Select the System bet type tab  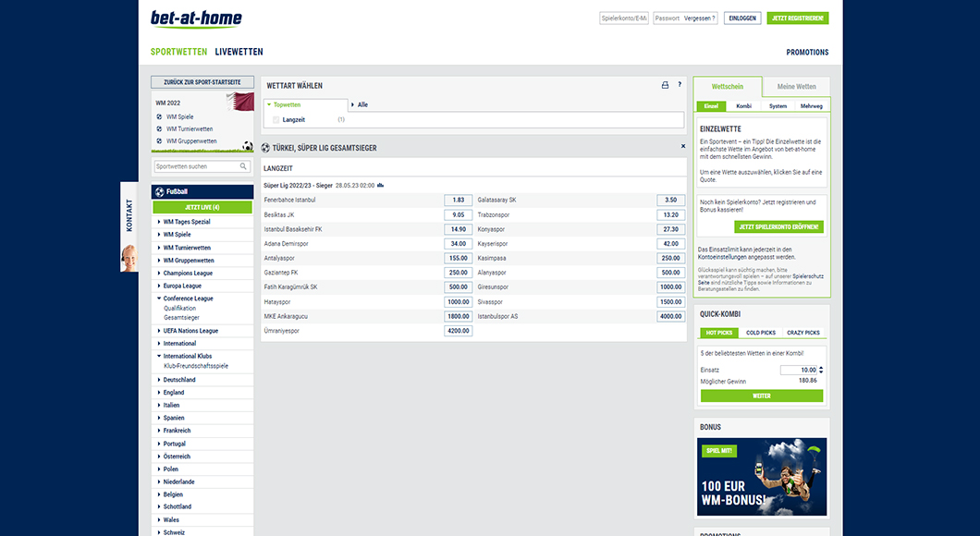(x=778, y=106)
